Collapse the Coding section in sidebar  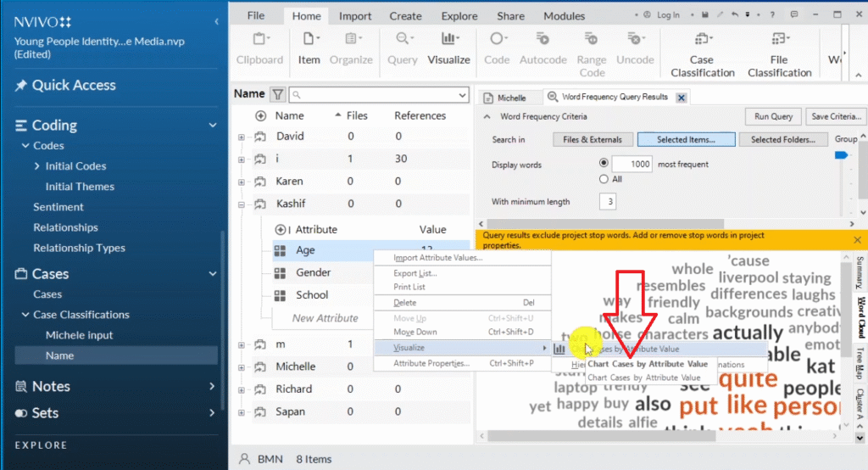tap(213, 126)
